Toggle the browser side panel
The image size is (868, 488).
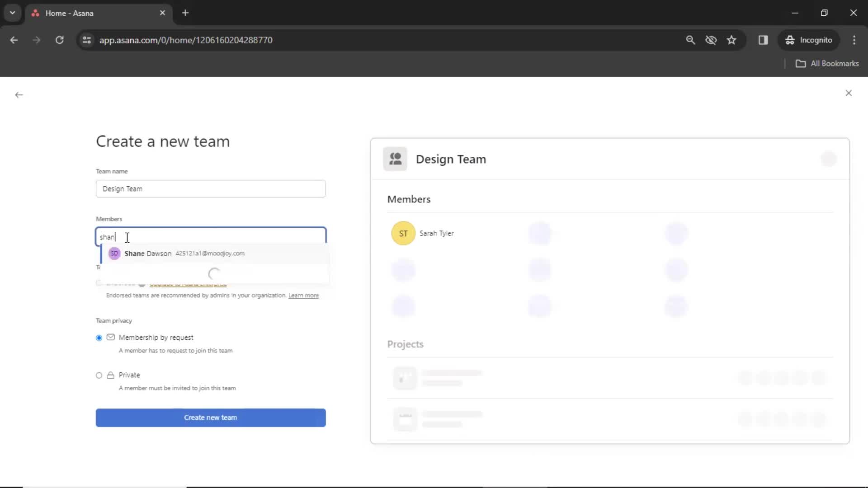763,40
